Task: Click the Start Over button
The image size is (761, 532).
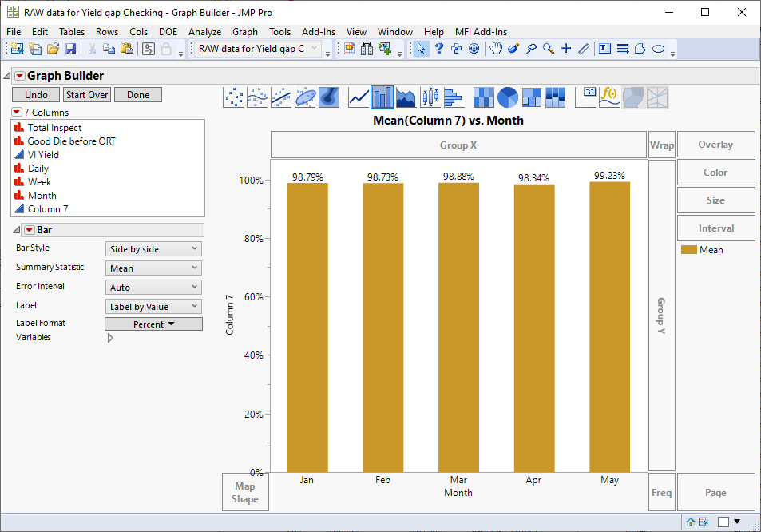Action: (x=87, y=95)
